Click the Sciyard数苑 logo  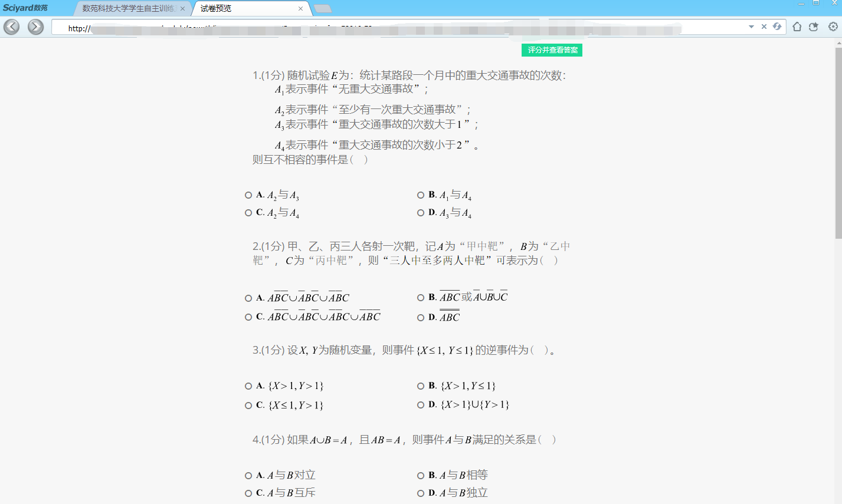point(25,8)
